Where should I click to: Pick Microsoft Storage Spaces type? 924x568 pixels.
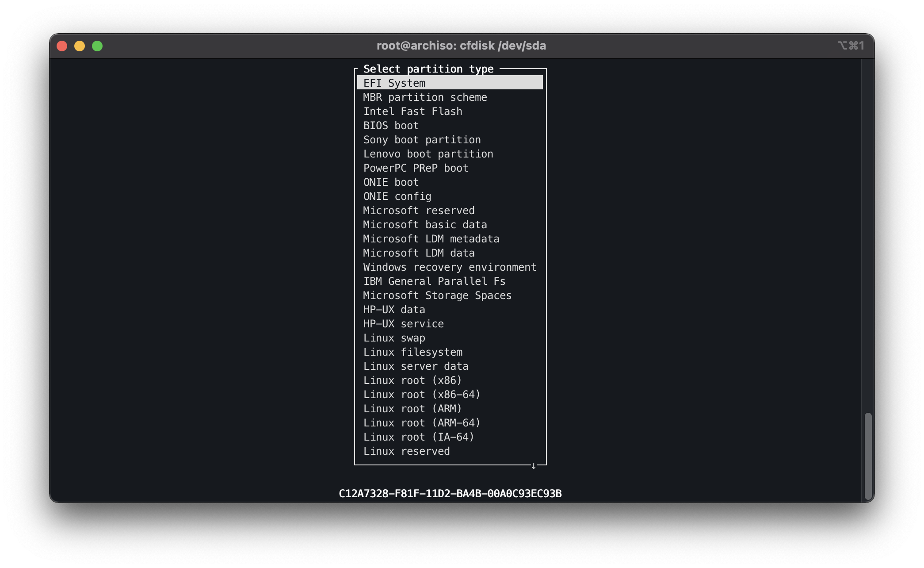coord(450,295)
